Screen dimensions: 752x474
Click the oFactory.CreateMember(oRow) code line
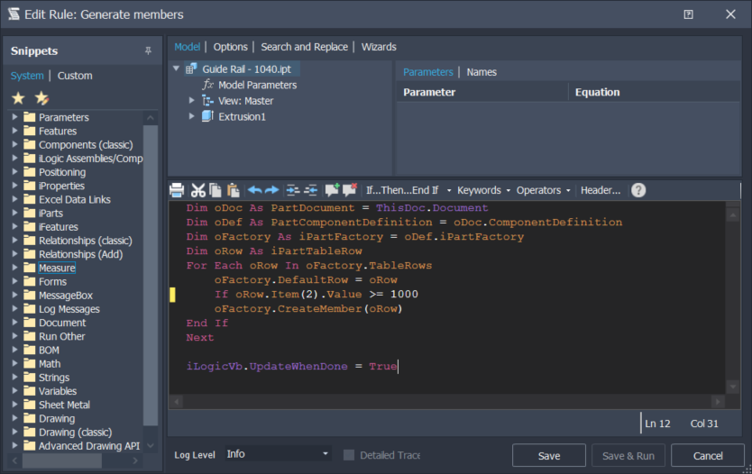tap(308, 308)
